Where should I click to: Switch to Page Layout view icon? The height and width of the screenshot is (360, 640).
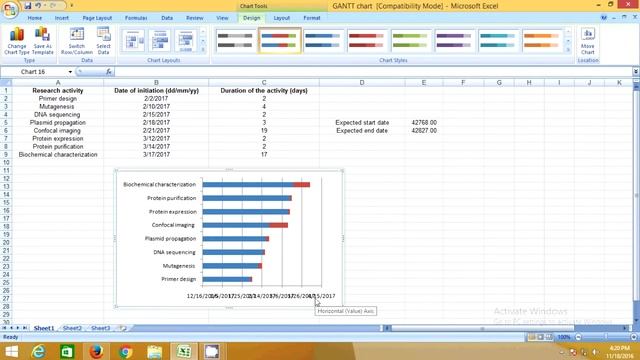(x=540, y=337)
